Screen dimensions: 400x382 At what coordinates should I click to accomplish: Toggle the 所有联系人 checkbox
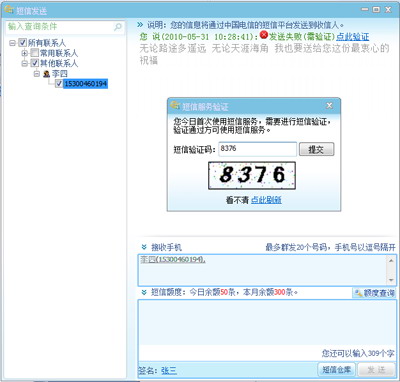click(x=22, y=42)
